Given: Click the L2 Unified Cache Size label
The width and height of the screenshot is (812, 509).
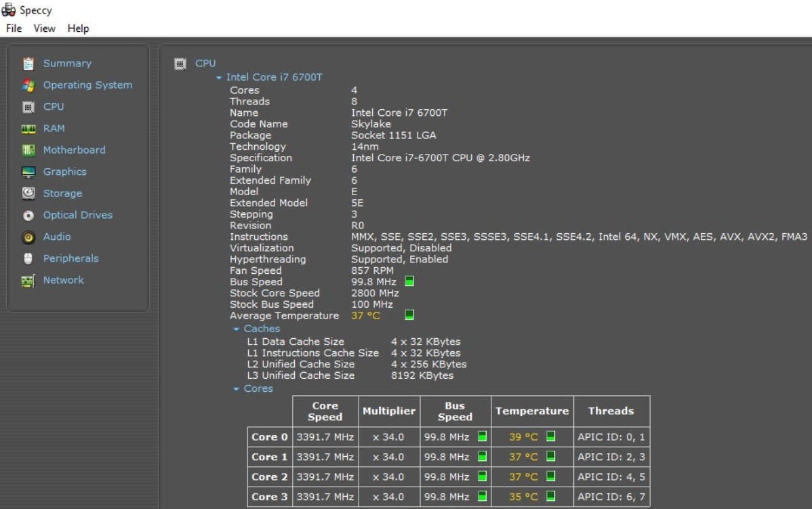Looking at the screenshot, I should pos(301,365).
